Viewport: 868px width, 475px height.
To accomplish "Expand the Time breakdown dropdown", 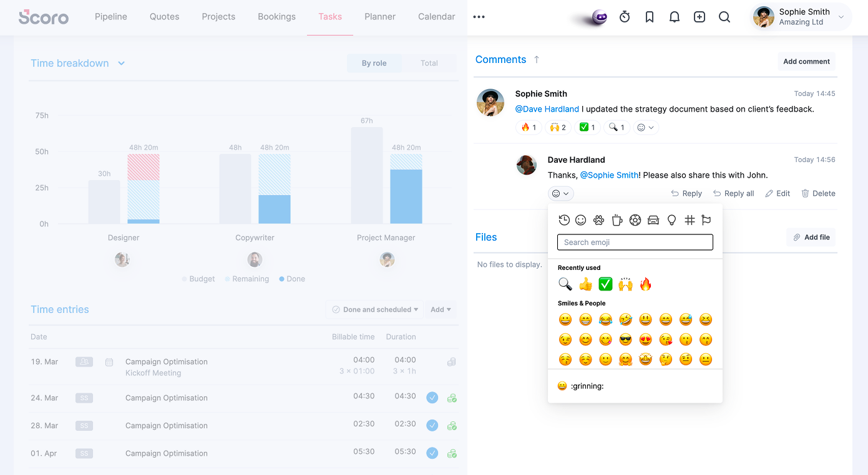I will point(122,63).
